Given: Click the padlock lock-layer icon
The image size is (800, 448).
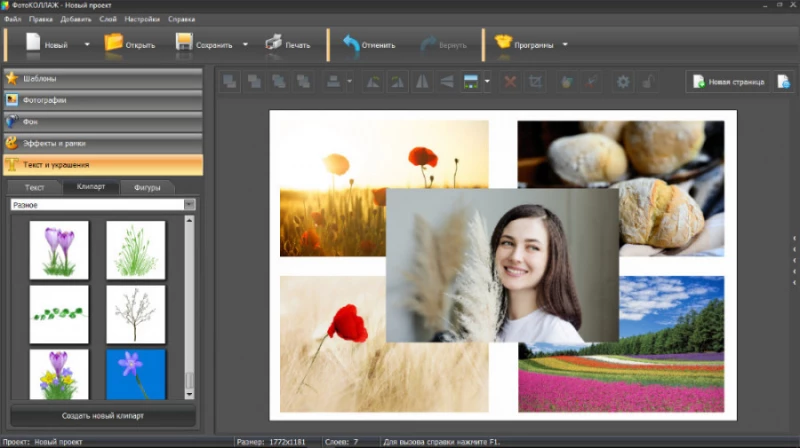Looking at the screenshot, I should [x=647, y=82].
